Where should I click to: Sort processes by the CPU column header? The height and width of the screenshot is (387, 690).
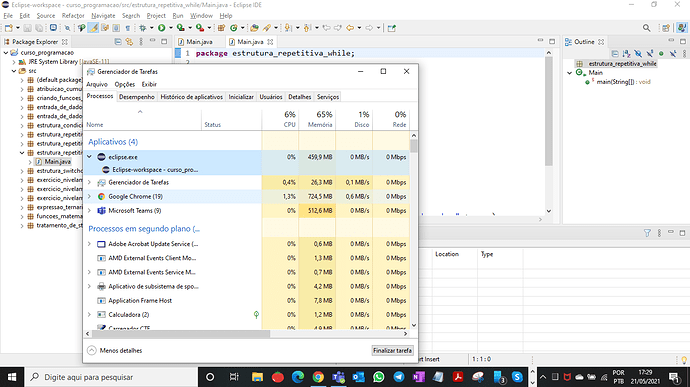click(x=280, y=119)
